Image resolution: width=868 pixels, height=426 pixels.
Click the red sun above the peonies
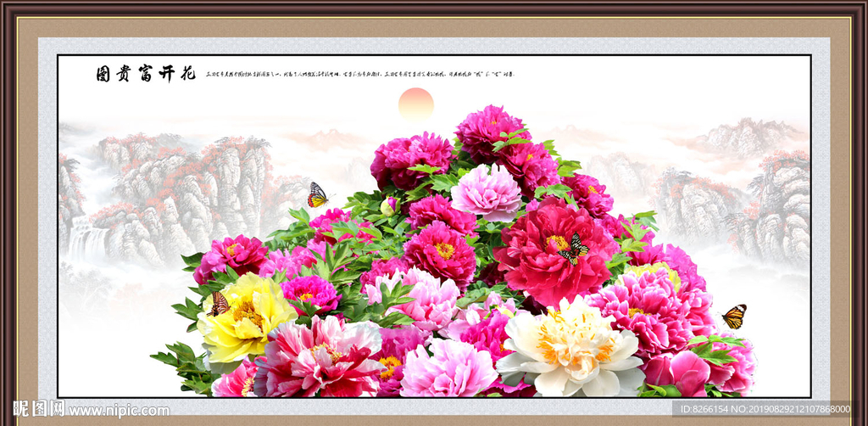(x=415, y=104)
